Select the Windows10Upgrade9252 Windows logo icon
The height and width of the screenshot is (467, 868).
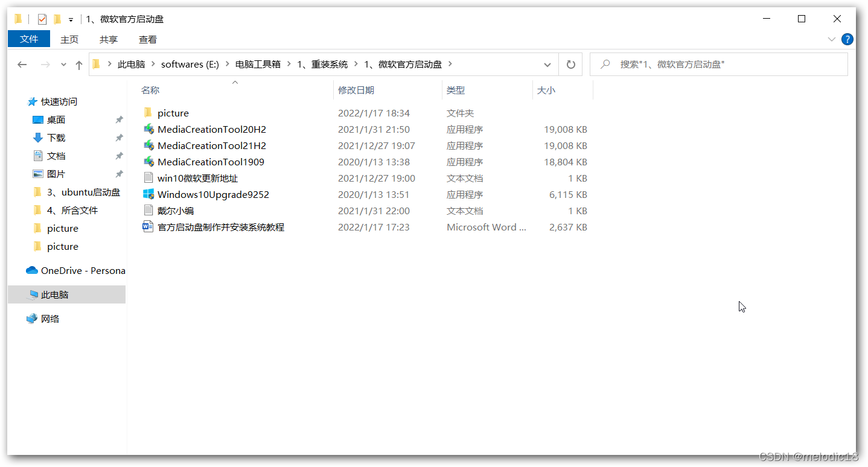pyautogui.click(x=148, y=194)
